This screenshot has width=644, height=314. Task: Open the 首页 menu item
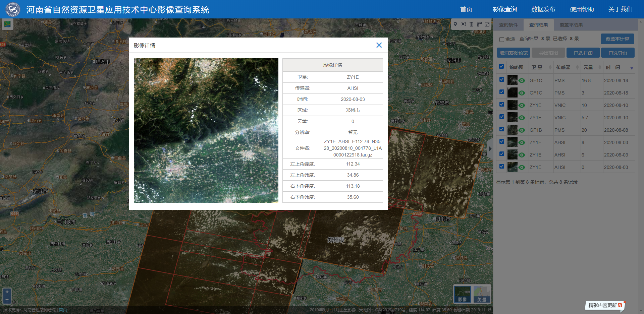[466, 9]
